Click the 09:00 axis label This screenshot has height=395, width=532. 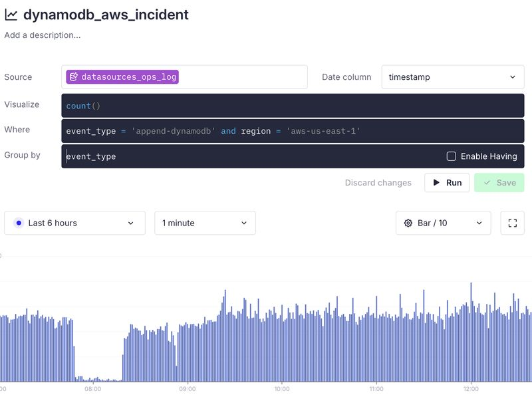[188, 388]
